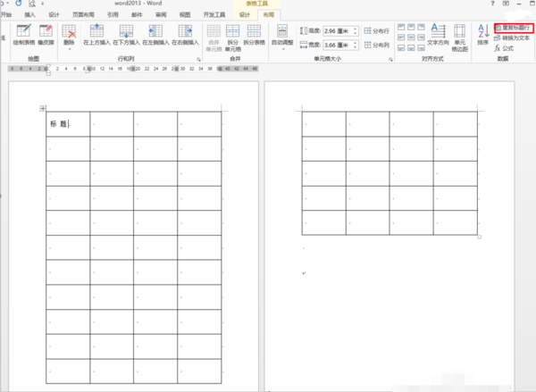Screen dimensions: 536x392
Task: Switch to the Mailings (邮件) tab
Action: pyautogui.click(x=137, y=14)
